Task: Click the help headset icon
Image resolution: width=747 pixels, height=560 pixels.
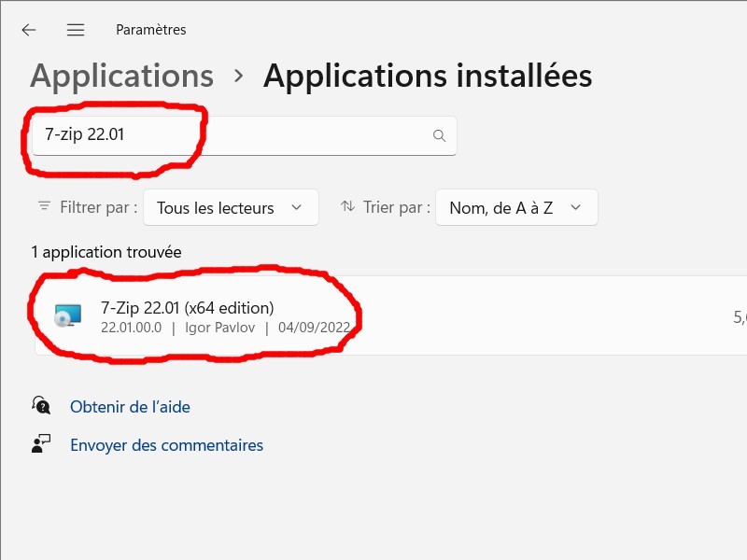Action: (x=41, y=406)
